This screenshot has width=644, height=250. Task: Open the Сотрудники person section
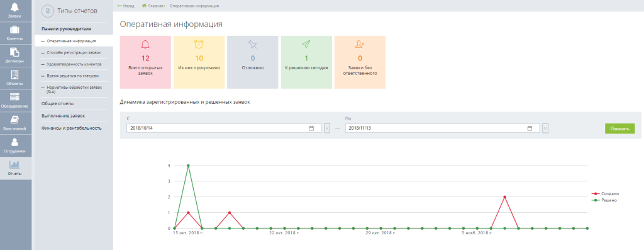click(x=16, y=145)
